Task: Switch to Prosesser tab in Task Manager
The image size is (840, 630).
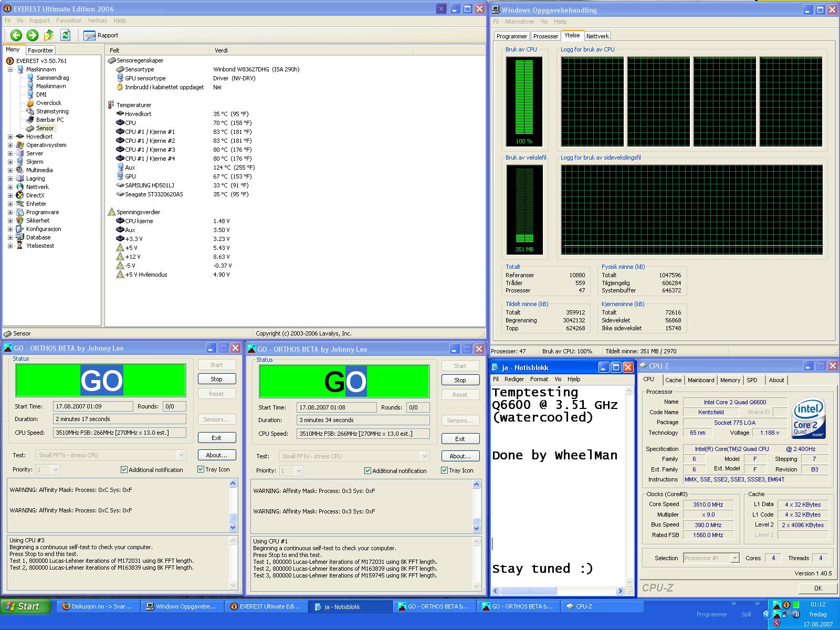Action: click(x=545, y=36)
